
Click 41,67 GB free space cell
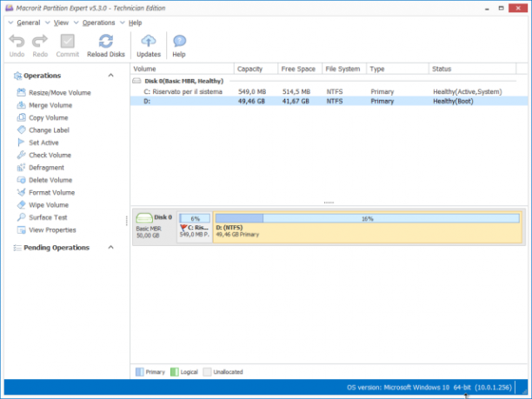click(x=296, y=101)
